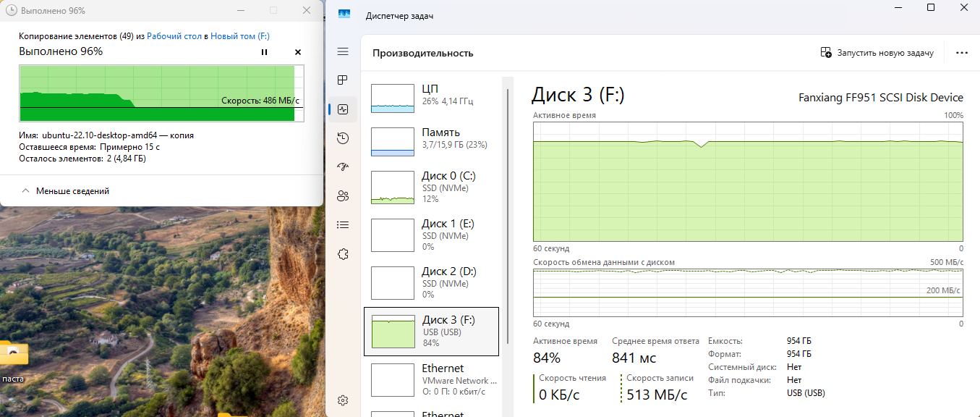Click the Скорость записи 513 МБ/с value
This screenshot has width=980, height=417.
point(657,395)
